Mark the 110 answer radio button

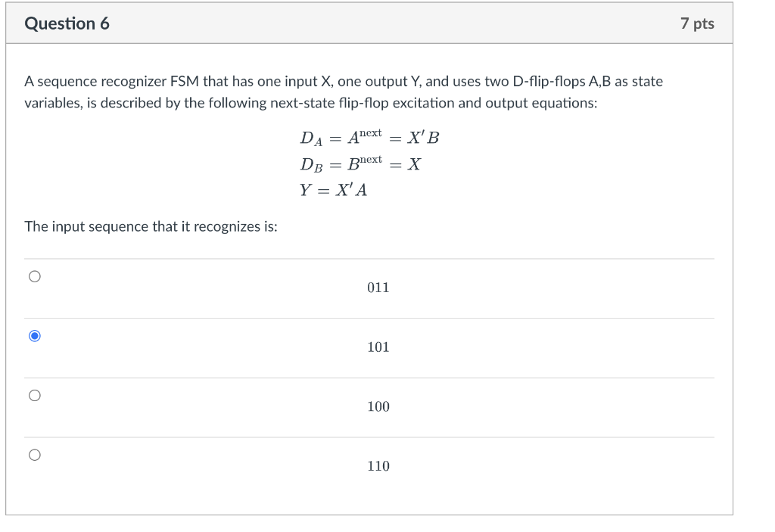pos(35,455)
